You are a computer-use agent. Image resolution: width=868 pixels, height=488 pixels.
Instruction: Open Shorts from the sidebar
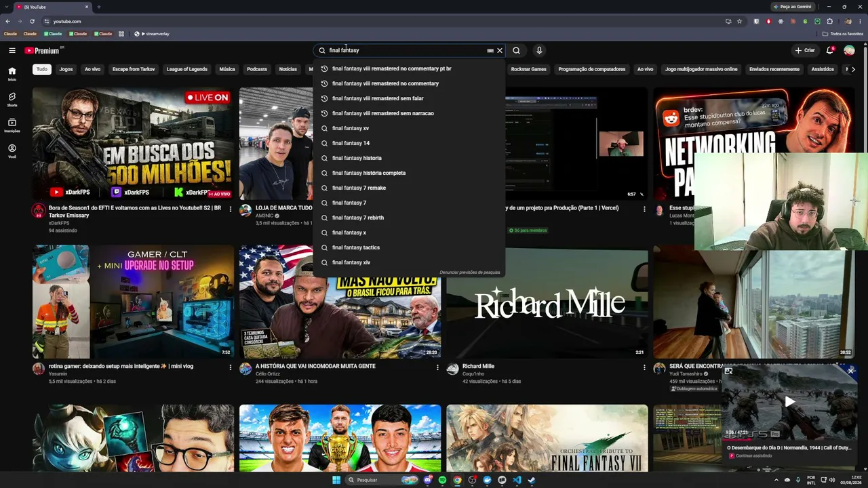tap(12, 100)
